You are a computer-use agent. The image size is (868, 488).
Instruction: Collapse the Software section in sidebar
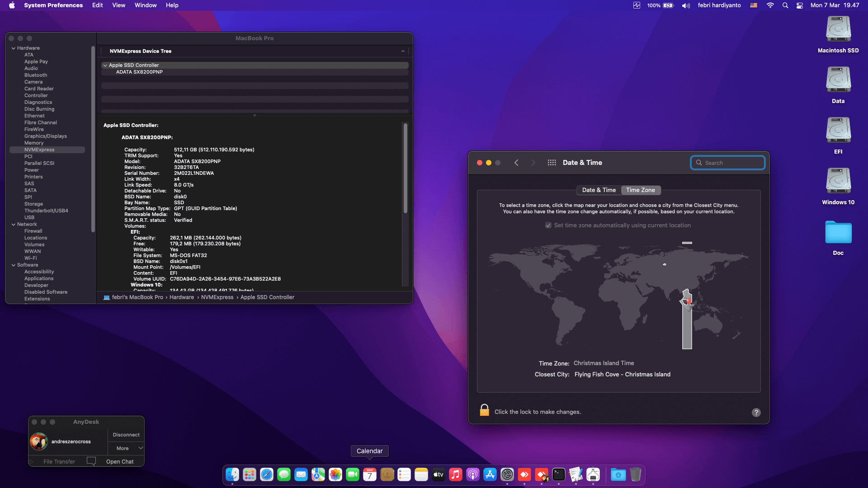(14, 265)
